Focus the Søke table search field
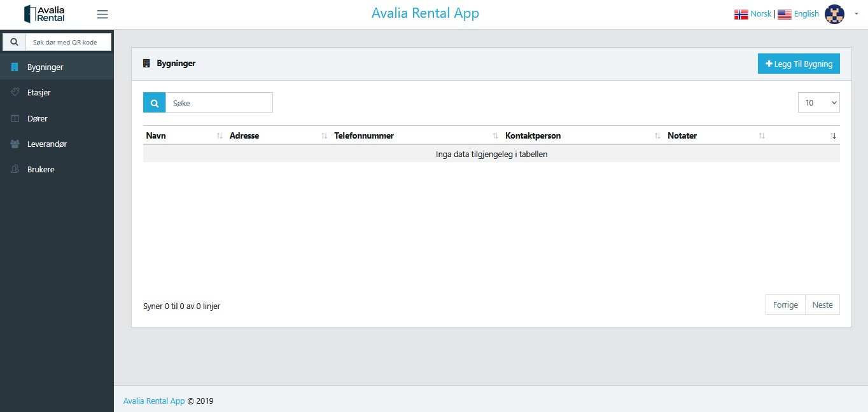 click(x=219, y=102)
